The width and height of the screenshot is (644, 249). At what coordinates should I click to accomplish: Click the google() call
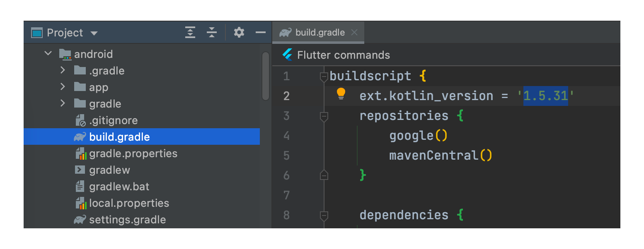tap(419, 136)
